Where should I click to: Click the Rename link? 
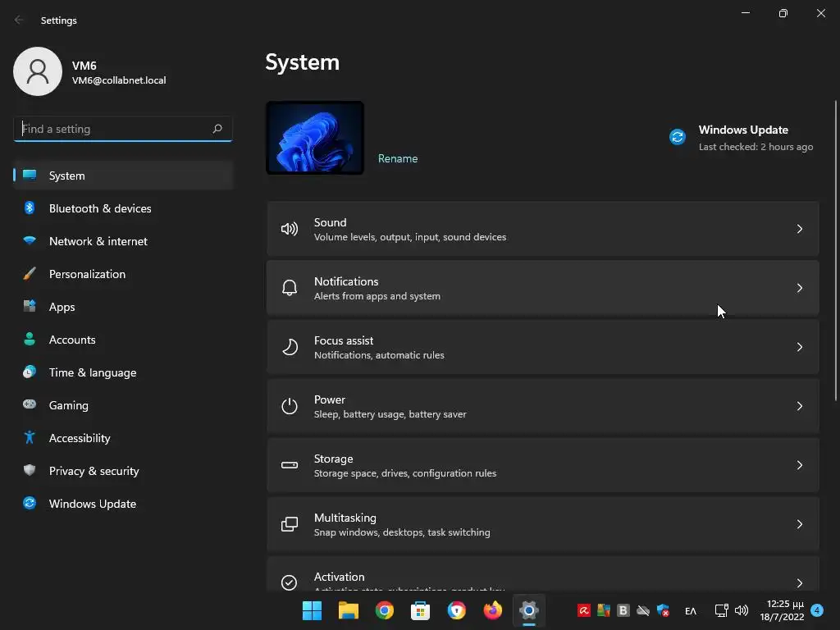click(398, 158)
